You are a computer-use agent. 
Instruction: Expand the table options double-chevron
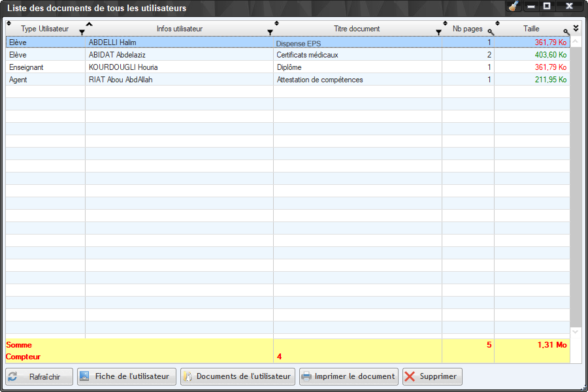(576, 28)
